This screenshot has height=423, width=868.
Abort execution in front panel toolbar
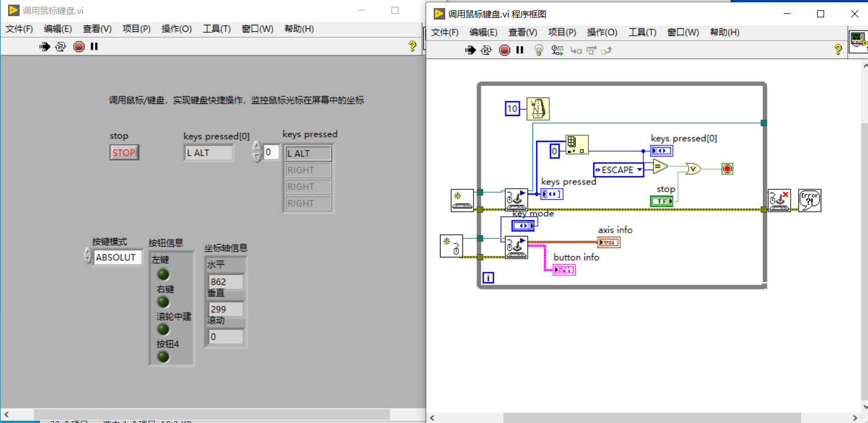79,47
